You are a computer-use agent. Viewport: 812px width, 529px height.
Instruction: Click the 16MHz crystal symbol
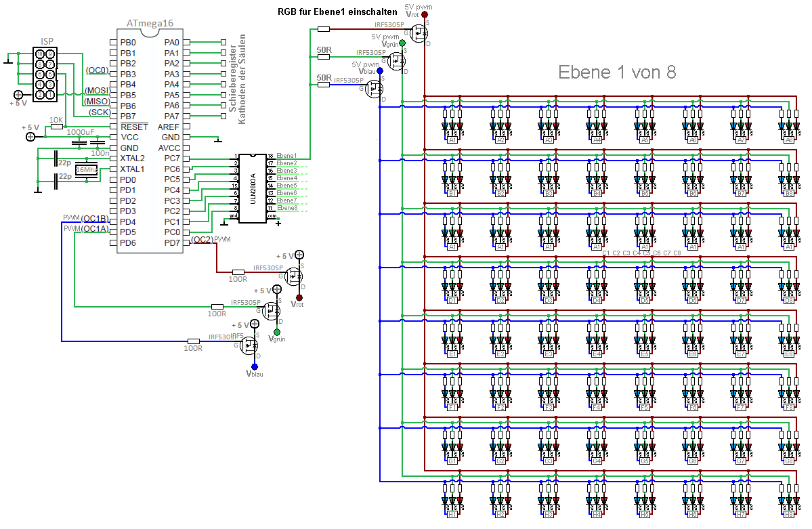coord(86,169)
